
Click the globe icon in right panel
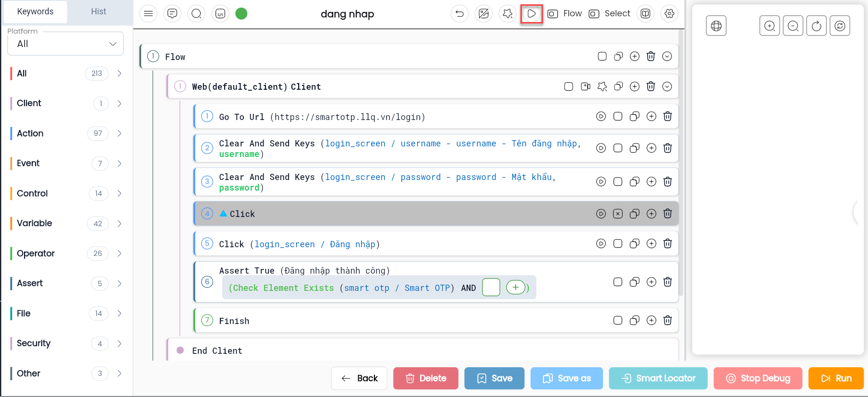coord(716,26)
